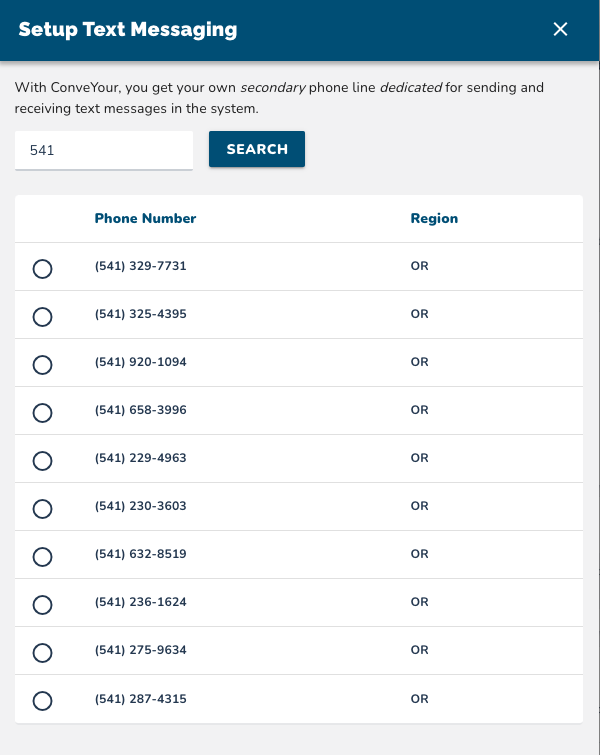Click the OR region for (541) 920-1094

pyautogui.click(x=419, y=362)
